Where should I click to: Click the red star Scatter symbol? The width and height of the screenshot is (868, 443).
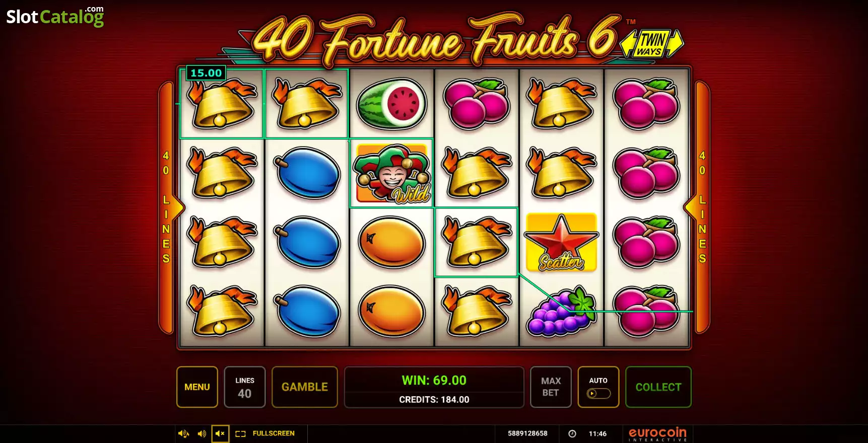pos(561,242)
